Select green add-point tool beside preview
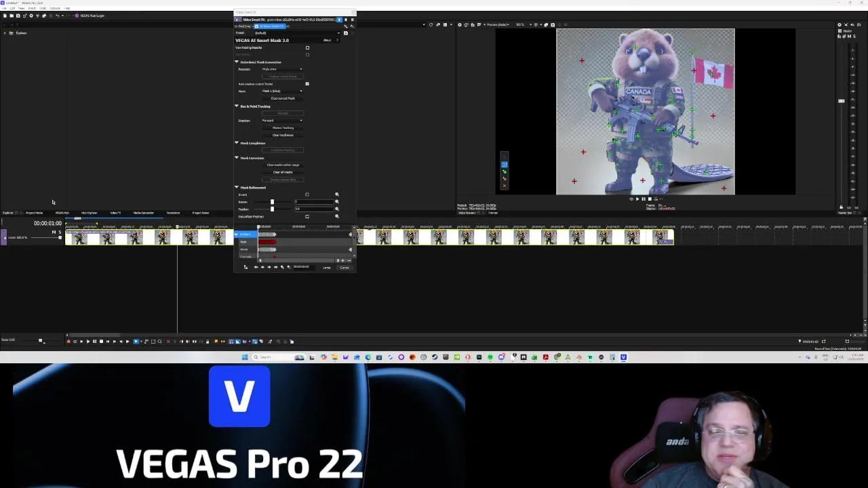Viewport: 868px width, 488px height. pyautogui.click(x=505, y=171)
